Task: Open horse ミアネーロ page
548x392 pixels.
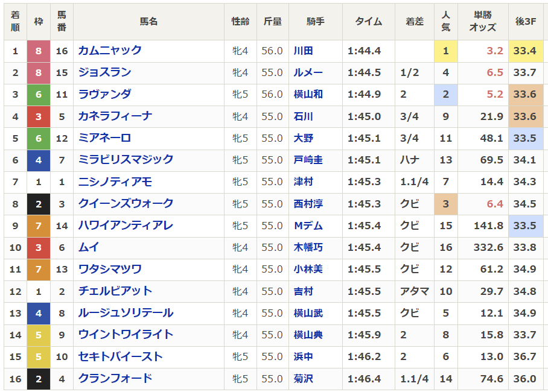Action: pyautogui.click(x=104, y=138)
